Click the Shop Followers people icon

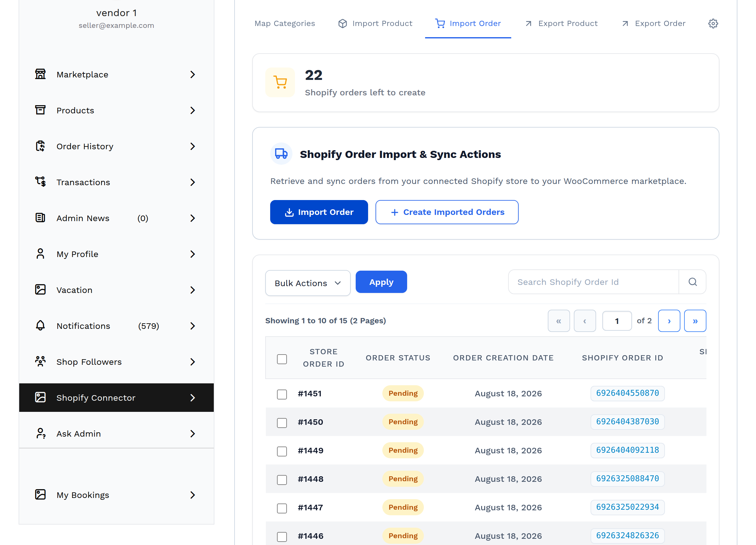[40, 361]
